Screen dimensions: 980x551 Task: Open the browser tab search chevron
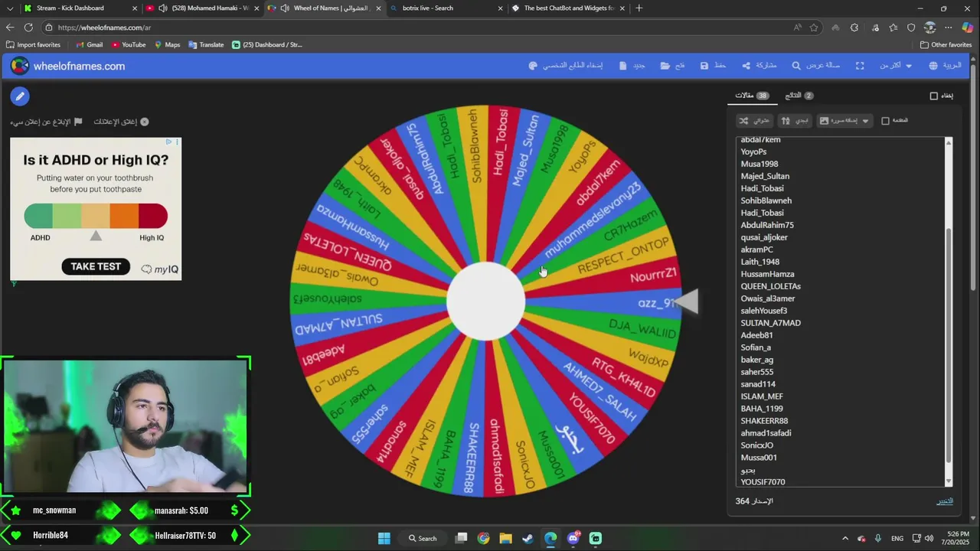(x=9, y=8)
